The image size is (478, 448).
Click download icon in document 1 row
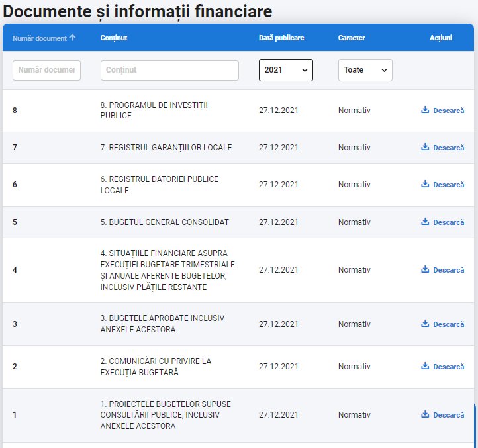tap(425, 414)
